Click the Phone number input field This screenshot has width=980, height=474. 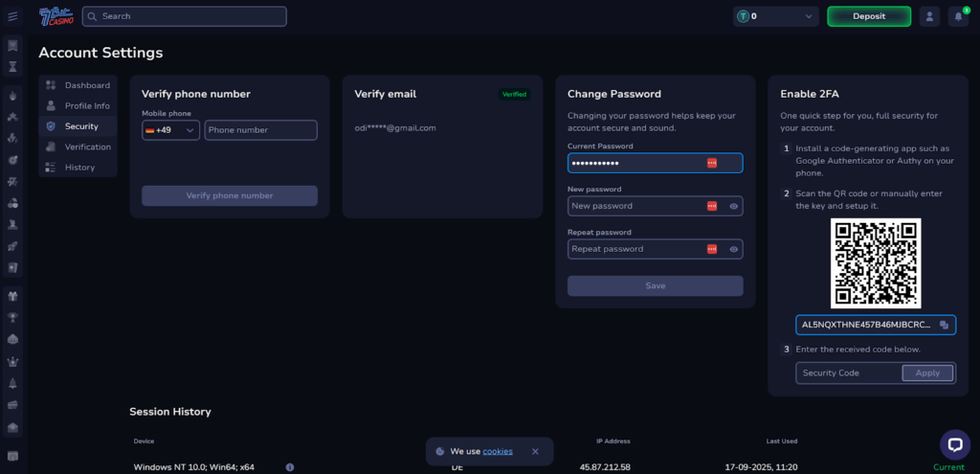tap(260, 130)
